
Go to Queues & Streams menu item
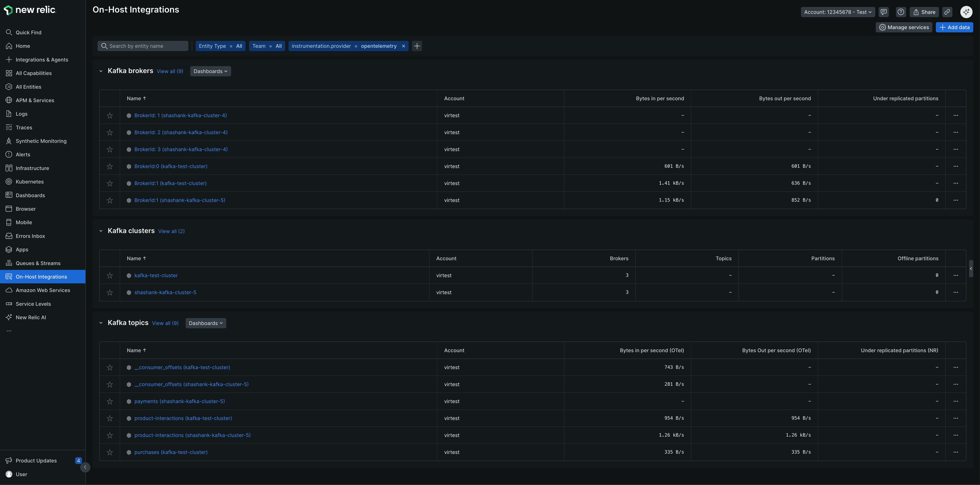[x=38, y=263]
